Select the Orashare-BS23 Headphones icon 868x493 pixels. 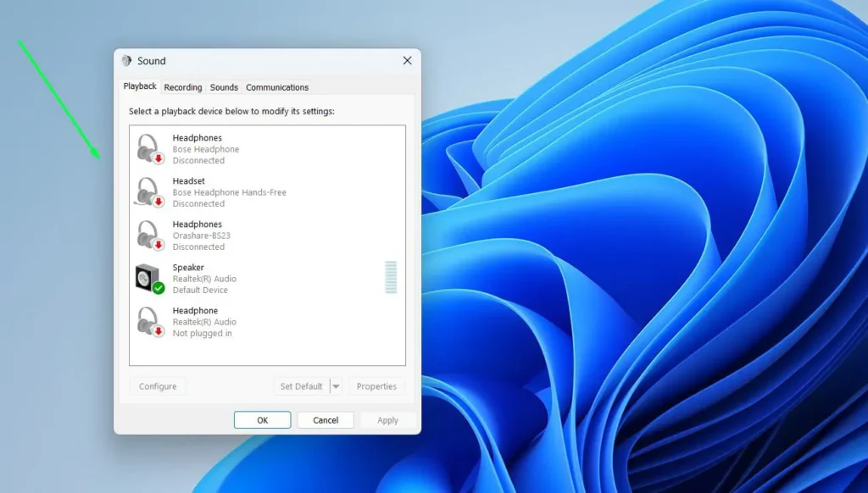(149, 235)
